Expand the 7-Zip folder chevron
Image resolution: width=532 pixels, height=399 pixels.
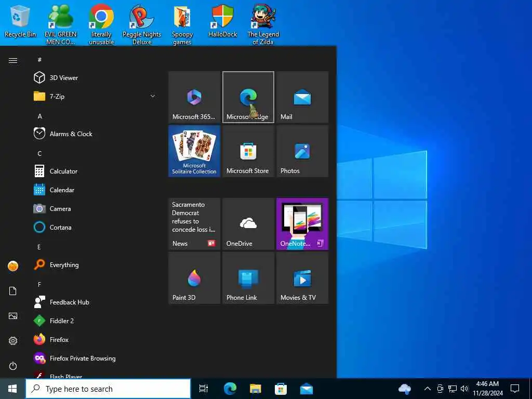point(153,96)
